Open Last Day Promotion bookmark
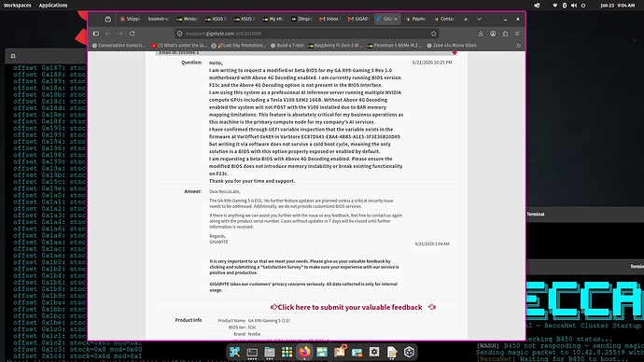The image size is (644, 362). click(x=239, y=46)
